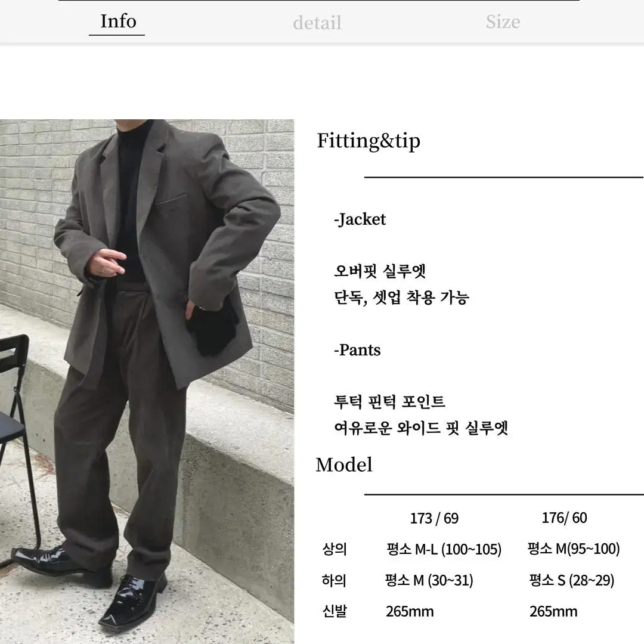The height and width of the screenshot is (644, 644).
Task: Click the 여유로운 와이드 핏 실루엣 line
Action: tap(421, 428)
